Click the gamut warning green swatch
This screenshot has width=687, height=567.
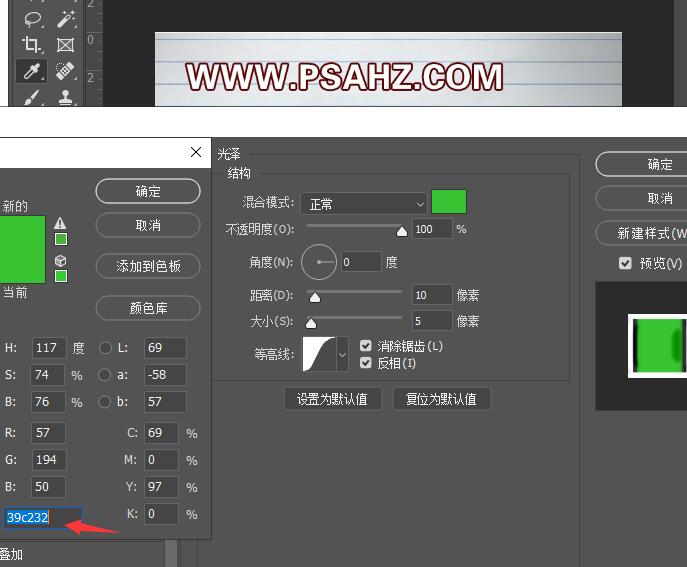pos(61,239)
